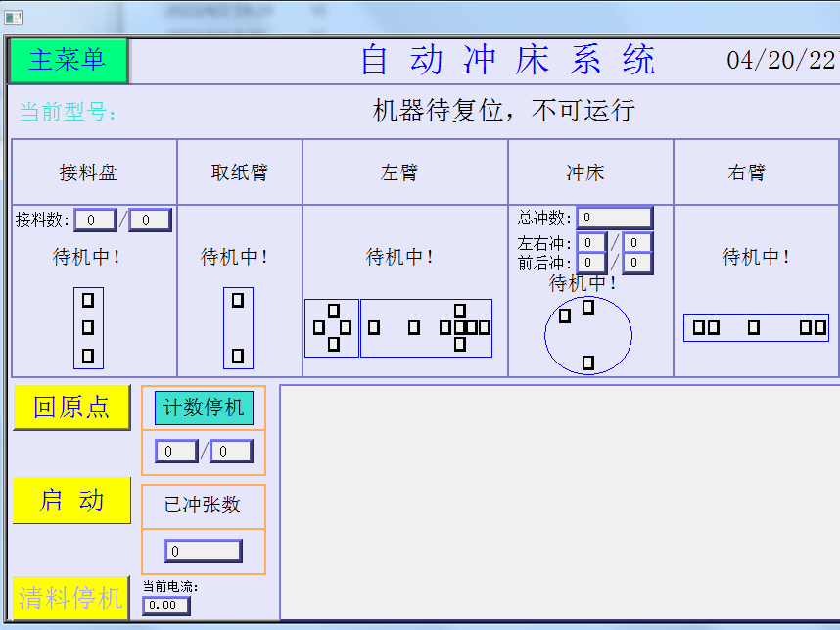Click the right arm slot indicator strip
Viewport: 840px width, 630px height.
(755, 327)
